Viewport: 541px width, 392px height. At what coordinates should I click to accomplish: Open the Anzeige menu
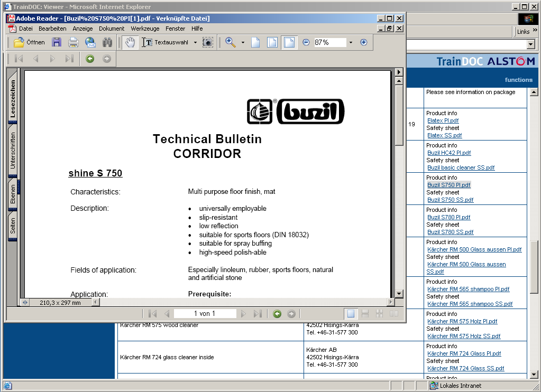coord(82,29)
